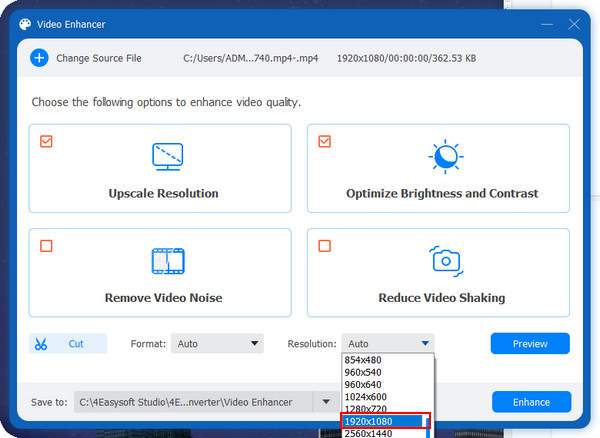This screenshot has width=600, height=438.
Task: Collapse the Resolution dropdown showing Auto
Action: [x=388, y=344]
